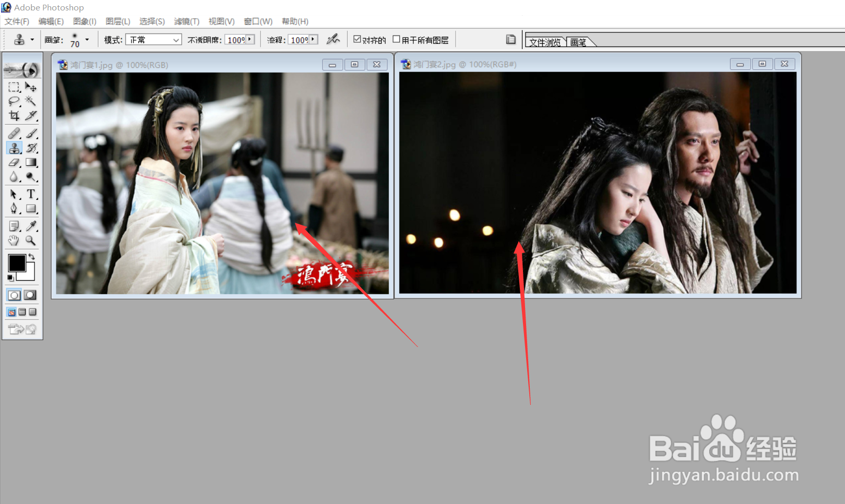
Task: Maximize the 鸿门宴1.jpg window
Action: [x=354, y=64]
